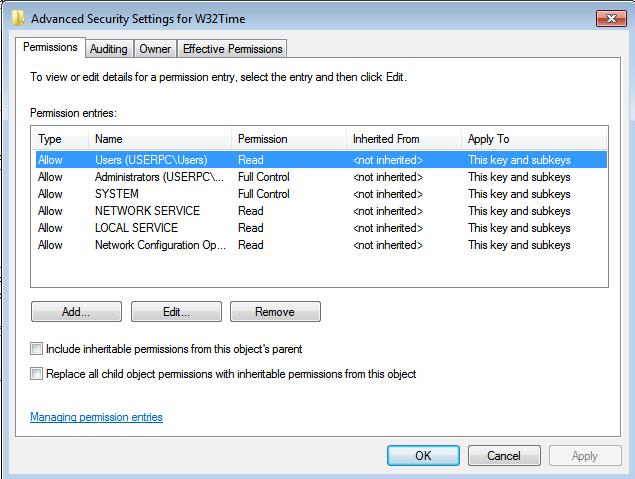635x479 pixels.
Task: Select the Users (USERPC\Users) permission entry
Action: click(150, 160)
